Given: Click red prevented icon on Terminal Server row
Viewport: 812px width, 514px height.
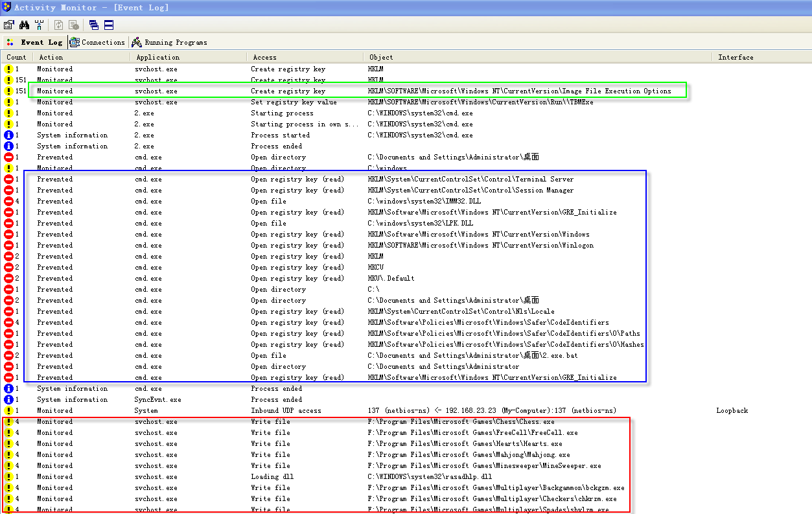Looking at the screenshot, I should [x=9, y=180].
